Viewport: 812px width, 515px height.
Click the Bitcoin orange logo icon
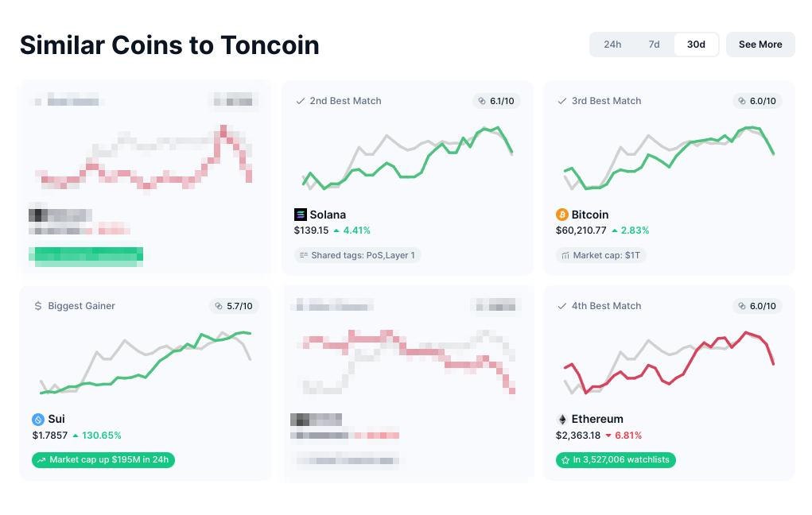562,215
